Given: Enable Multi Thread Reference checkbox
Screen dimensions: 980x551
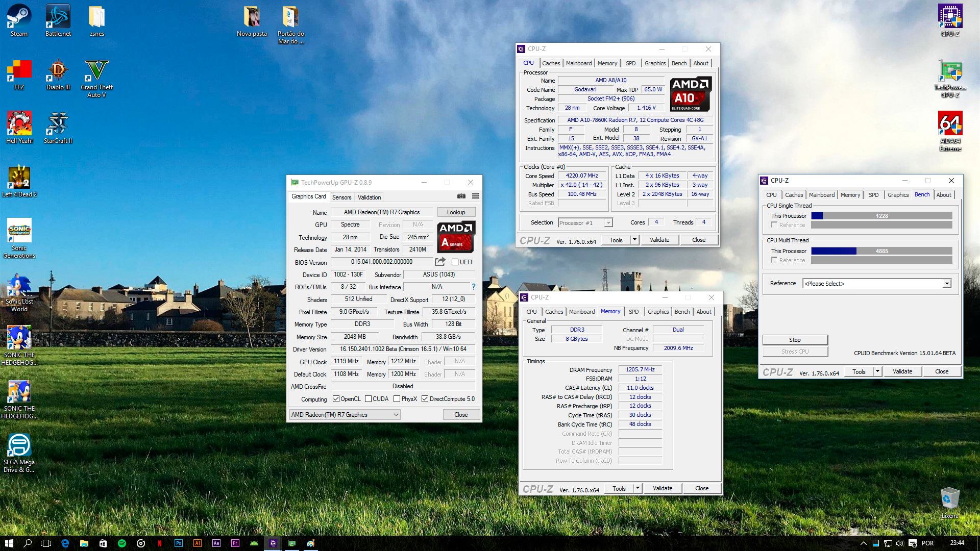Looking at the screenshot, I should click(774, 260).
